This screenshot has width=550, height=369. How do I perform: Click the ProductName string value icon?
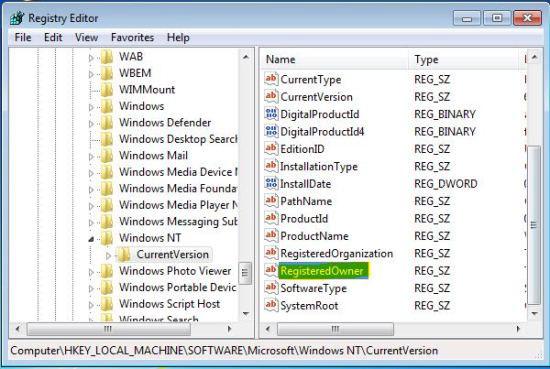[x=271, y=236]
